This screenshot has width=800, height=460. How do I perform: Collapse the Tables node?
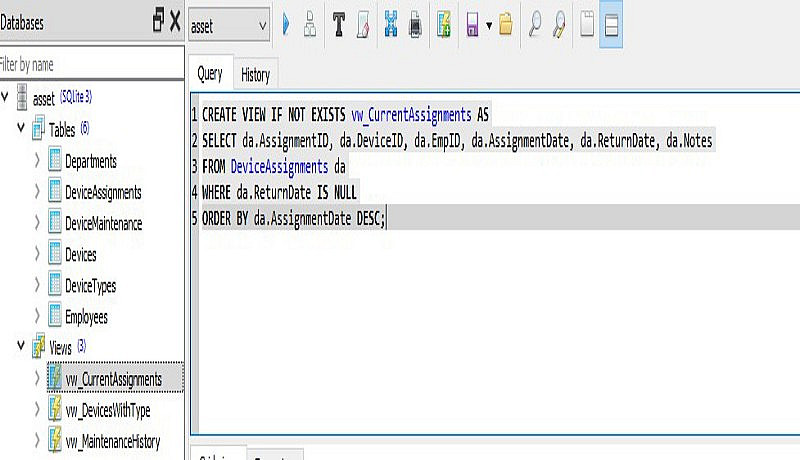tap(21, 127)
